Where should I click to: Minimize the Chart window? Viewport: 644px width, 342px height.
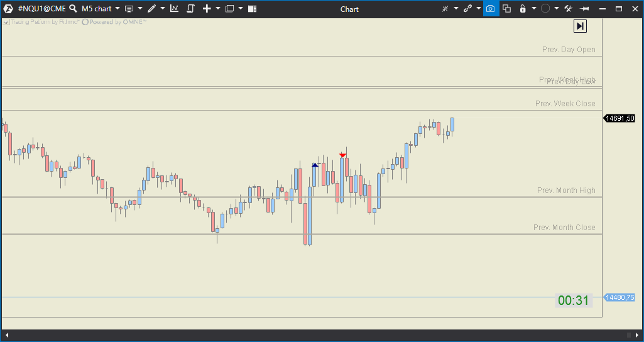click(x=603, y=9)
